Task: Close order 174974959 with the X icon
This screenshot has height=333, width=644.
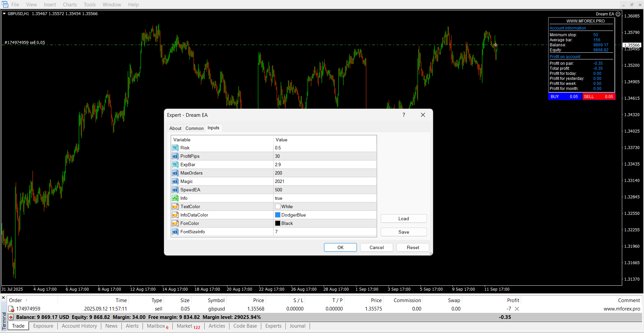Action: click(517, 309)
